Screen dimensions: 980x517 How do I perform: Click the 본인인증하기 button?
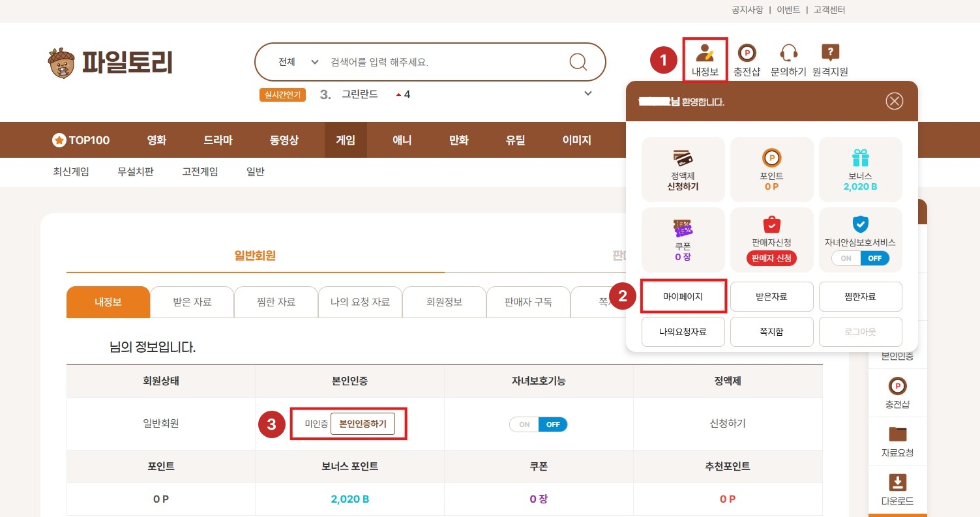pyautogui.click(x=363, y=424)
